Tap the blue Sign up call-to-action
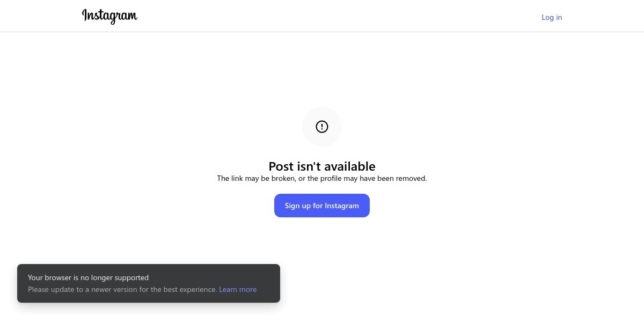The height and width of the screenshot is (322, 644). [322, 206]
